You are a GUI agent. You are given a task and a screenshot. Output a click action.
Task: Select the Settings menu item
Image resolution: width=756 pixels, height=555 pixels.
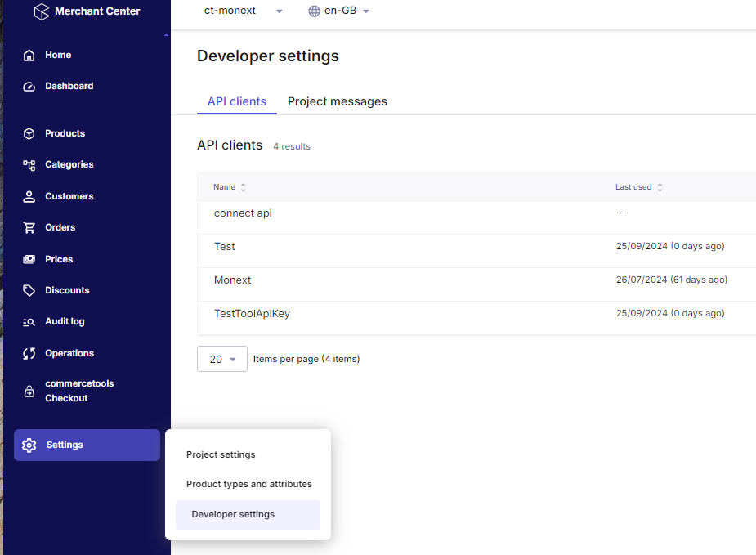click(87, 445)
